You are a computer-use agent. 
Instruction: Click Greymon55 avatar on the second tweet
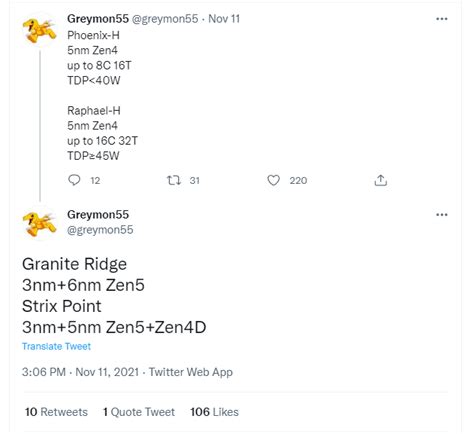[x=39, y=224]
